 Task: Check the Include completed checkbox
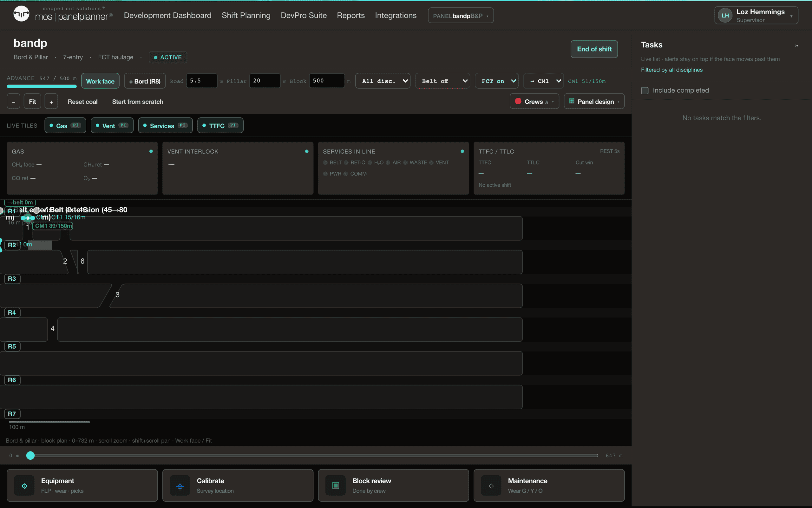click(645, 90)
